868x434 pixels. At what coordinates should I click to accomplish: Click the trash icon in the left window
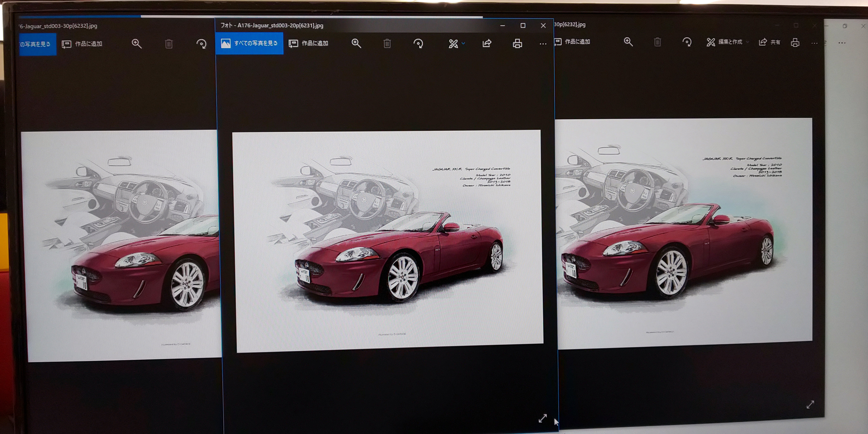[169, 44]
